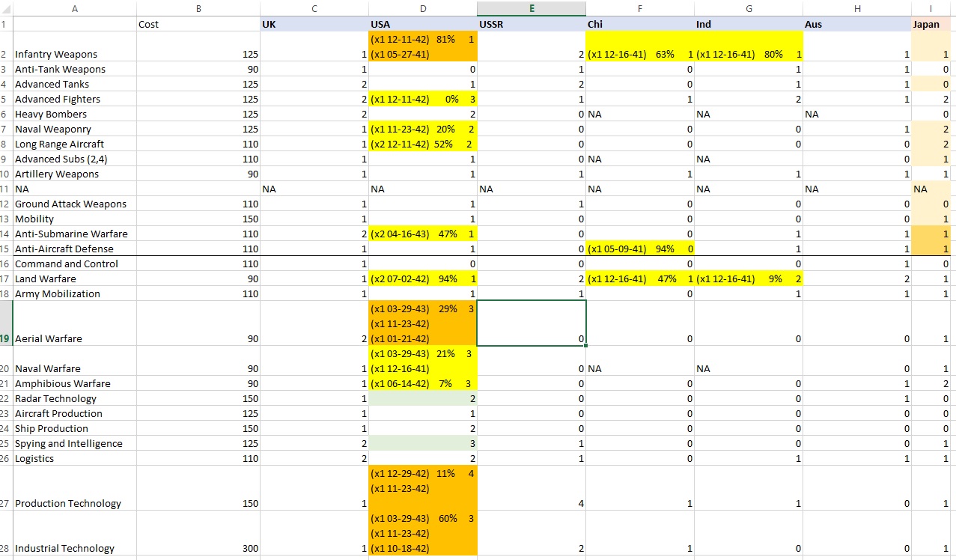The height and width of the screenshot is (560, 956).
Task: Select column D header
Action: pos(423,8)
